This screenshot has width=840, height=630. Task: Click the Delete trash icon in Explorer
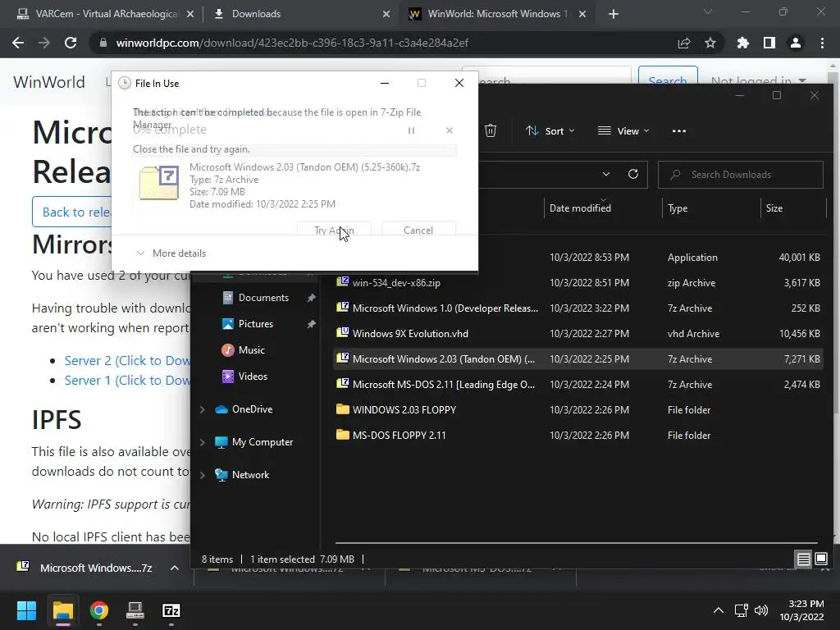pyautogui.click(x=491, y=130)
